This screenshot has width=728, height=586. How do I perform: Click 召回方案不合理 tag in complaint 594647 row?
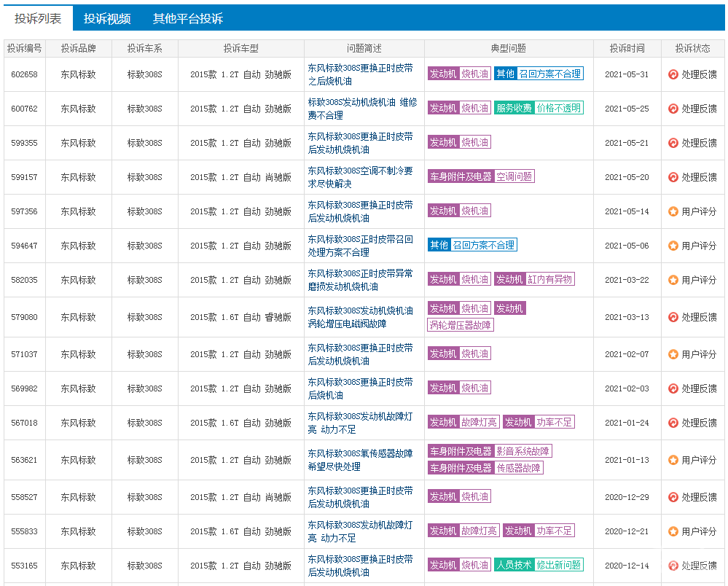tap(483, 245)
